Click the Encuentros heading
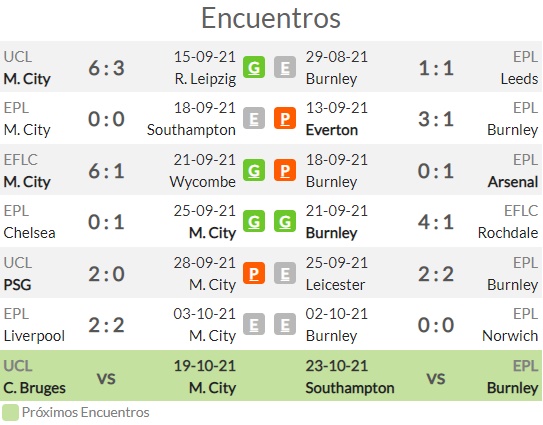The height and width of the screenshot is (425, 543). pyautogui.click(x=271, y=18)
